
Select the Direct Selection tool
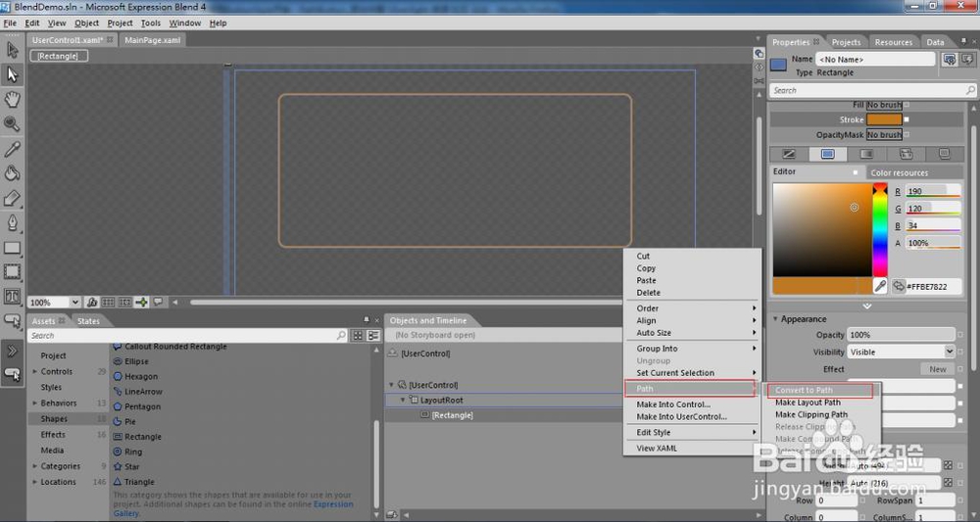coord(12,75)
